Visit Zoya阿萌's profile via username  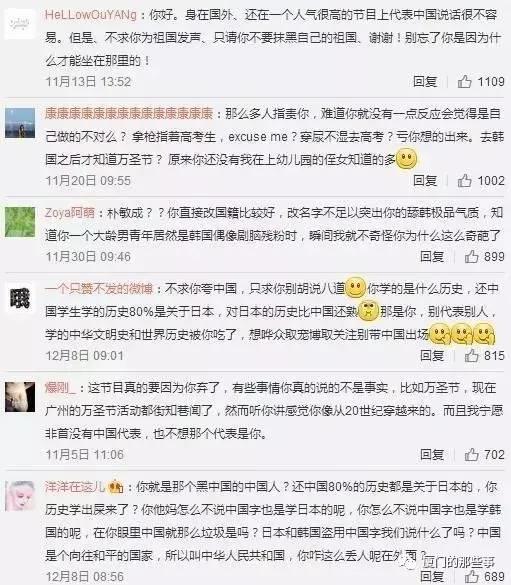70,213
